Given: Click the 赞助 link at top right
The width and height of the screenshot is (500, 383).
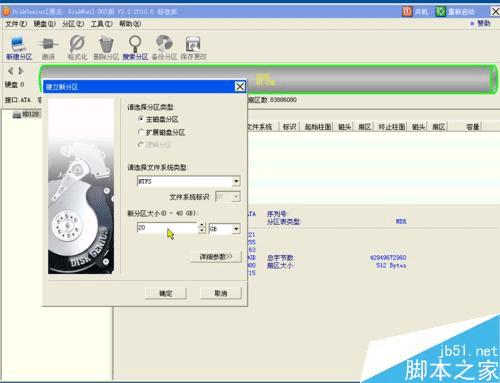Looking at the screenshot, I should [x=484, y=23].
